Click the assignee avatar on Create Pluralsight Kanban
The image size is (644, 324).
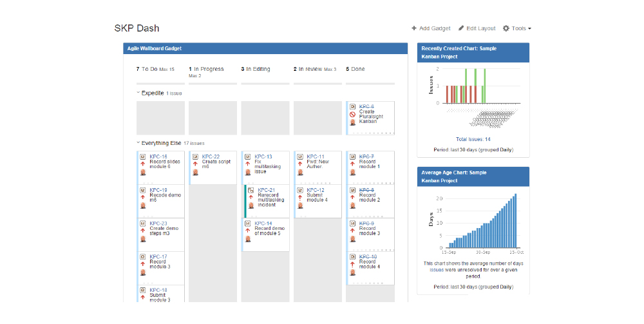(352, 122)
